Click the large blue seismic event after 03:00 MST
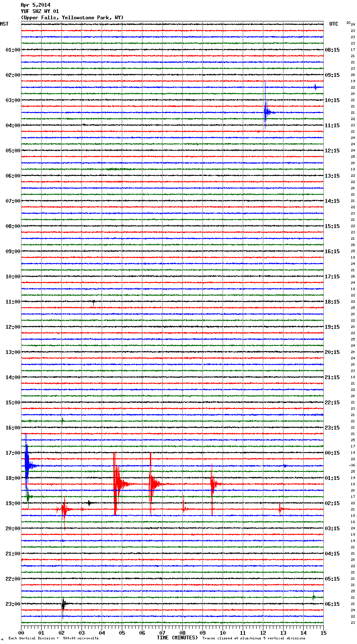 click(268, 112)
